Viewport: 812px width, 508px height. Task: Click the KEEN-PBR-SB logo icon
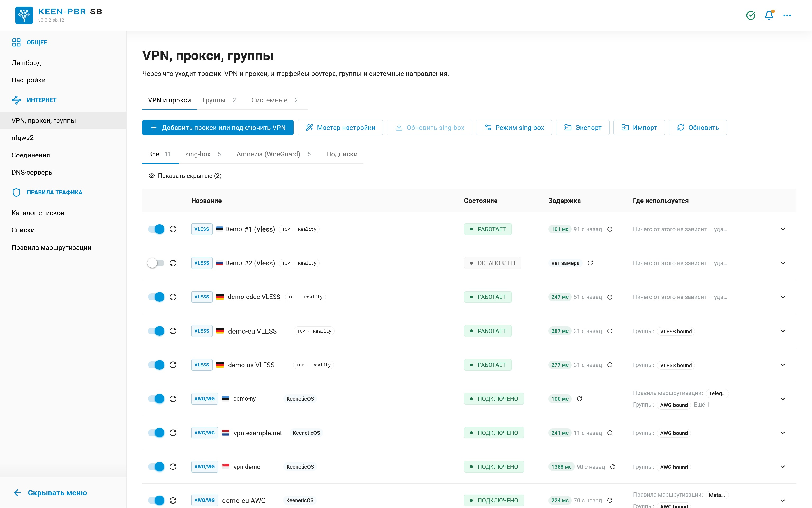tap(24, 15)
